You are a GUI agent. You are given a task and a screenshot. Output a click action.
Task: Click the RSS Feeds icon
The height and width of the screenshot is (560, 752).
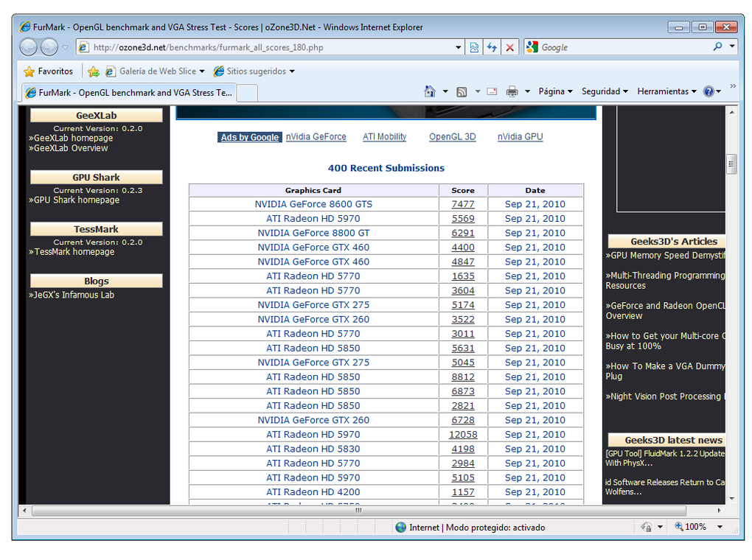pyautogui.click(x=462, y=91)
